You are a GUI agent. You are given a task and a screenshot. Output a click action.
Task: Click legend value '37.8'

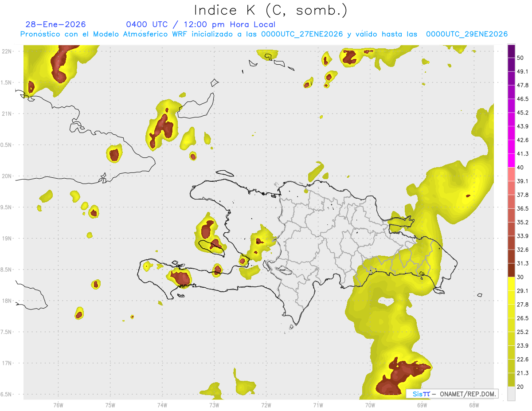pyautogui.click(x=523, y=195)
